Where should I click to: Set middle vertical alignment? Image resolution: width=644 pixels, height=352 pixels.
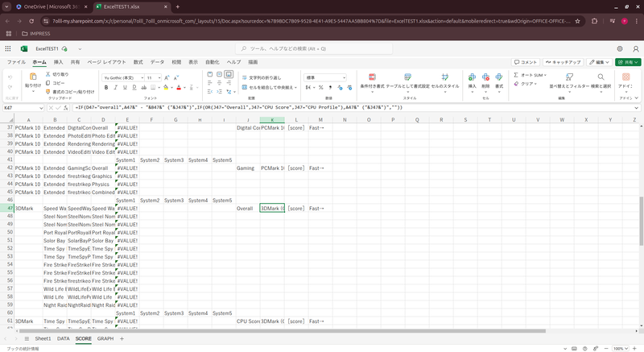(x=219, y=74)
